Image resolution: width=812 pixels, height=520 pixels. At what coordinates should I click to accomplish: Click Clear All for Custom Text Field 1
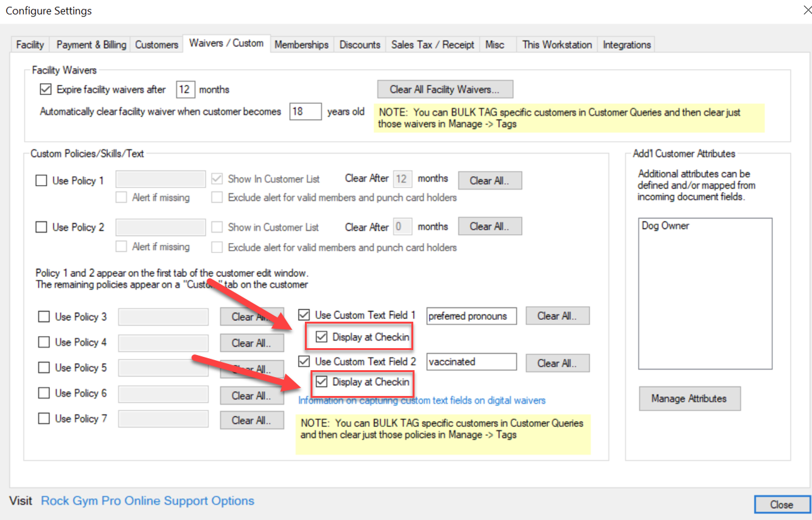pyautogui.click(x=558, y=315)
